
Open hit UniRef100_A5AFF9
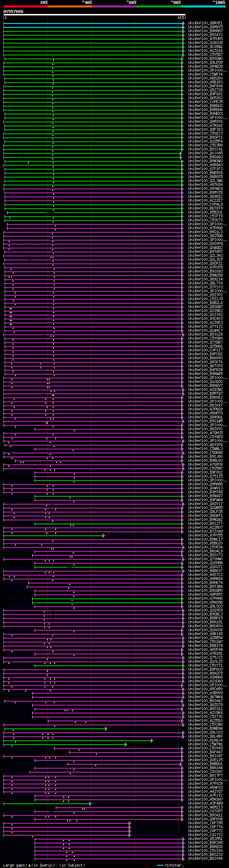[x=205, y=413]
